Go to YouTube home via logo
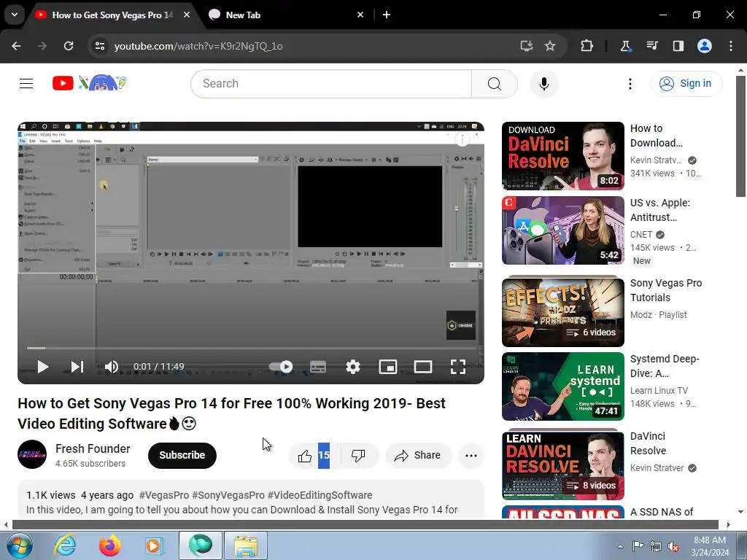The height and width of the screenshot is (560, 747). click(x=89, y=83)
